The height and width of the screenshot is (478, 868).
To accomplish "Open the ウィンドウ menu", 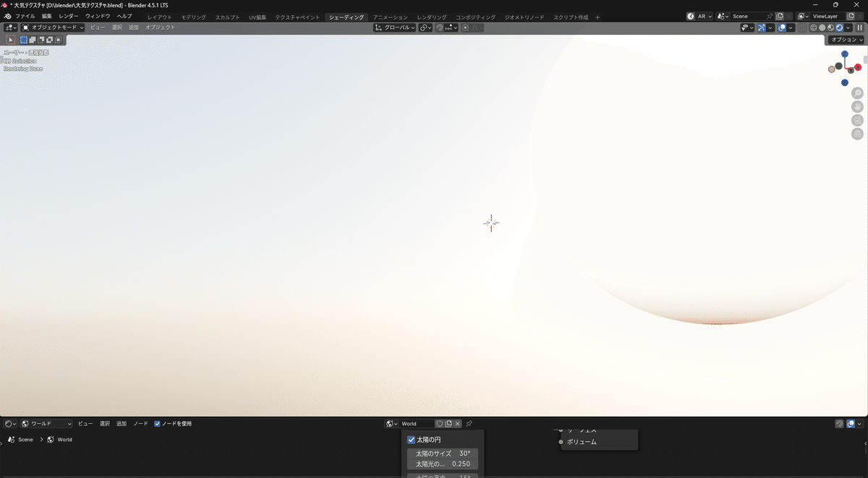I will point(98,16).
